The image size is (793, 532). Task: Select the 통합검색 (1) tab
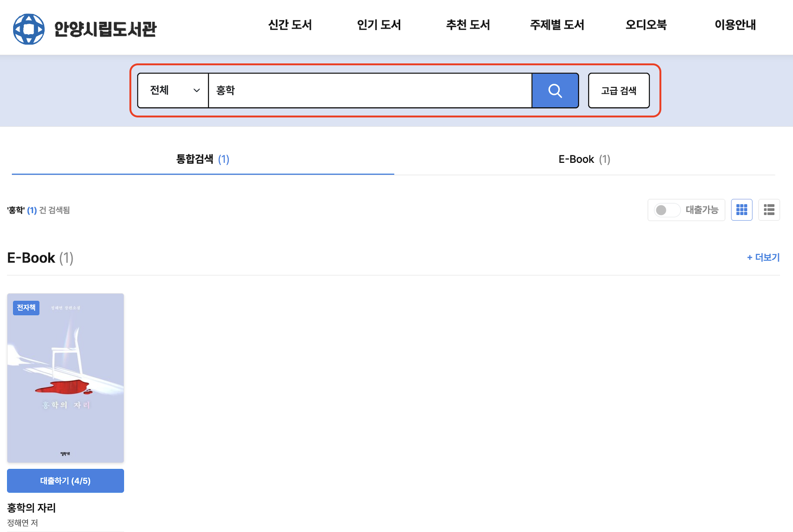(x=203, y=159)
